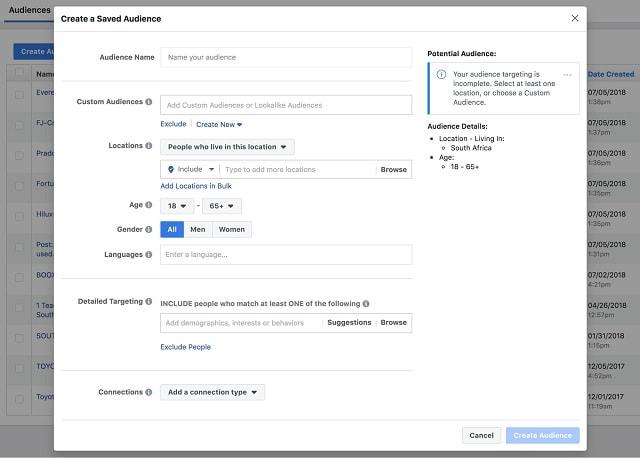640x458 pixels.
Task: Select All genders option
Action: coord(172,229)
